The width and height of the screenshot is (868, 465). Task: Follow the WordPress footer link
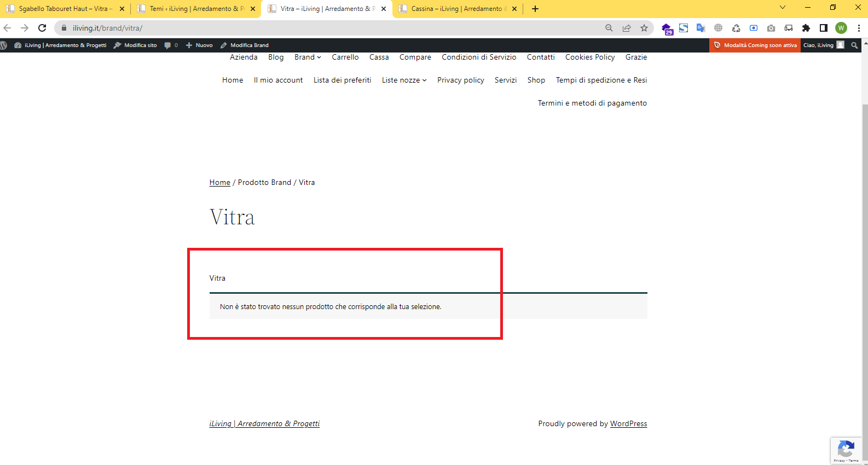click(x=628, y=423)
